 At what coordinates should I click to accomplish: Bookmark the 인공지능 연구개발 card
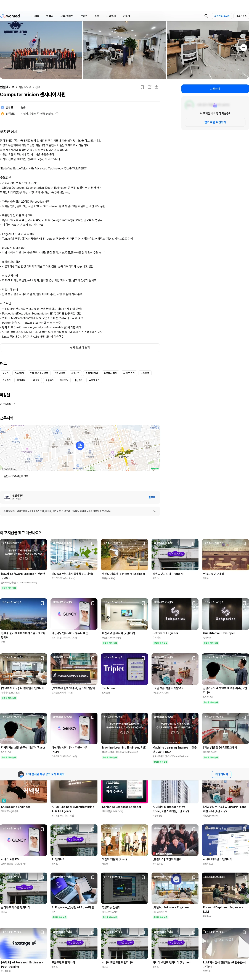244,544
